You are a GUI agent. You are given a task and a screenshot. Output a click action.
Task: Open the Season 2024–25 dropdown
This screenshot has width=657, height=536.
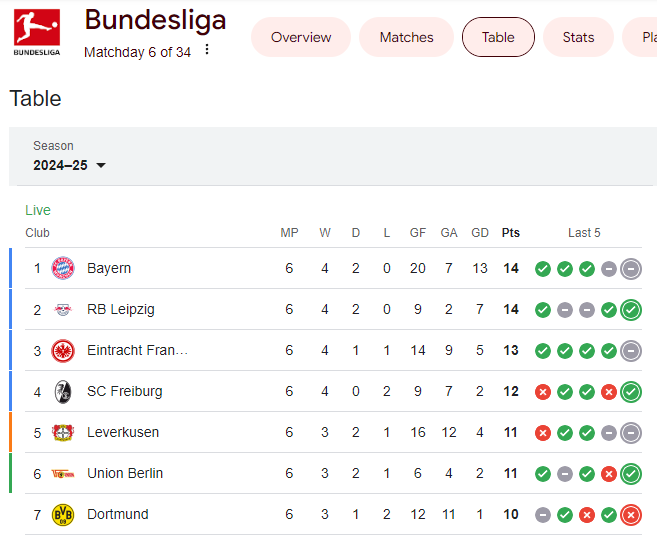[x=69, y=165]
